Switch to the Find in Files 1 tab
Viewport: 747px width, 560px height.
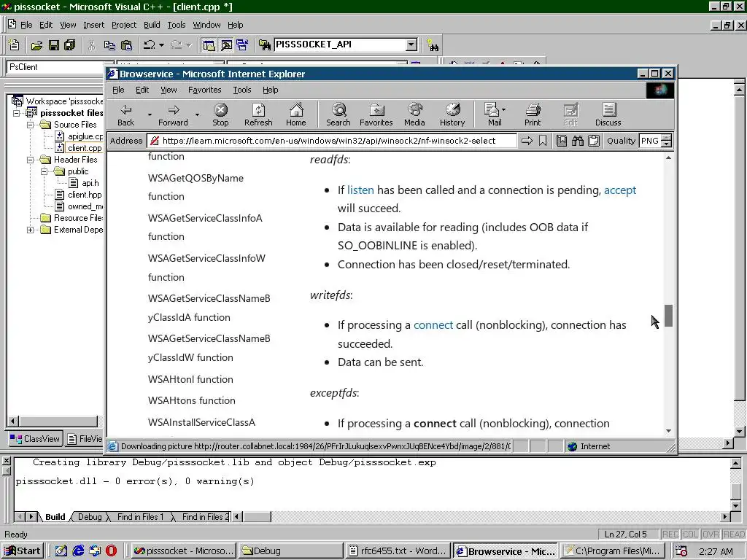click(140, 517)
